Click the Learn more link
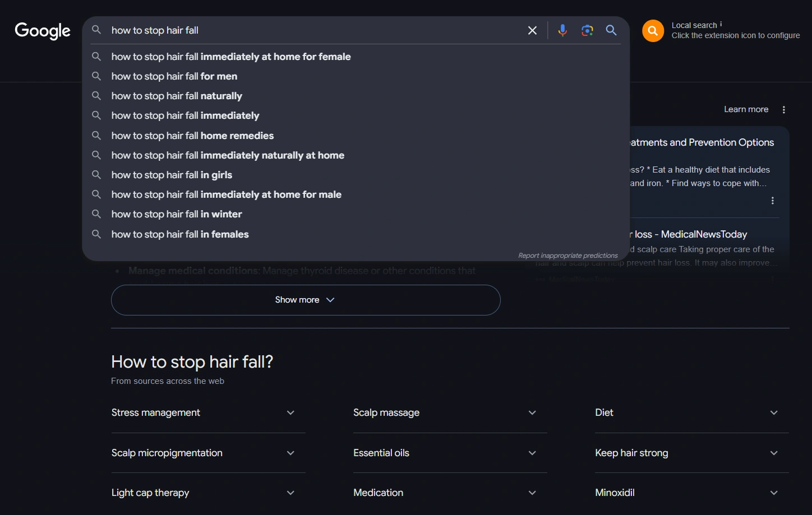This screenshot has width=812, height=515. pyautogui.click(x=746, y=109)
